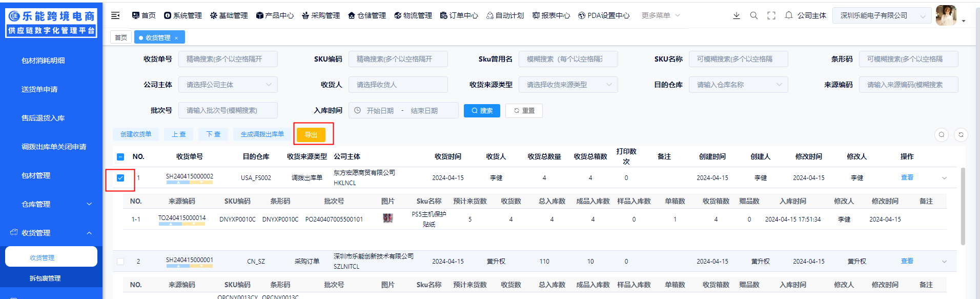Open the notification bell
The width and height of the screenshot is (980, 299).
point(788,15)
